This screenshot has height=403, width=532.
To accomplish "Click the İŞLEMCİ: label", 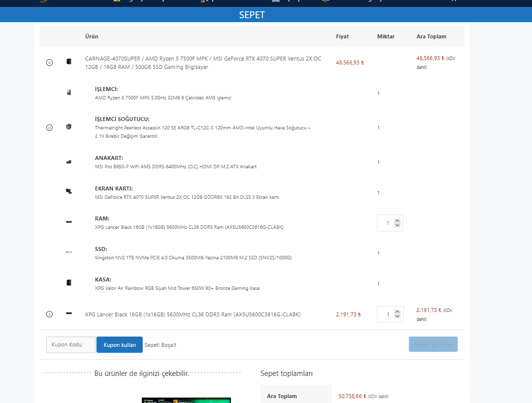I will tap(106, 89).
